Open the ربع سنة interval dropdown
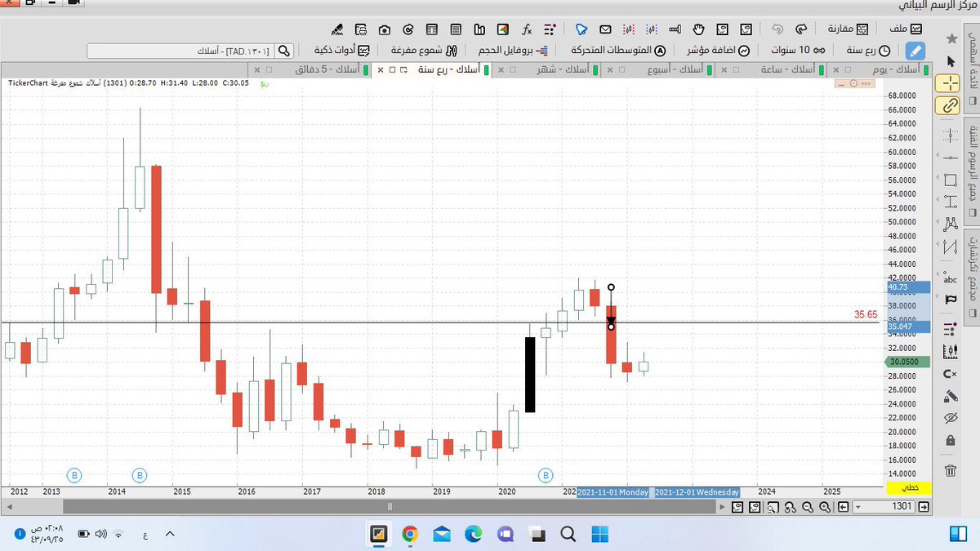 click(867, 50)
